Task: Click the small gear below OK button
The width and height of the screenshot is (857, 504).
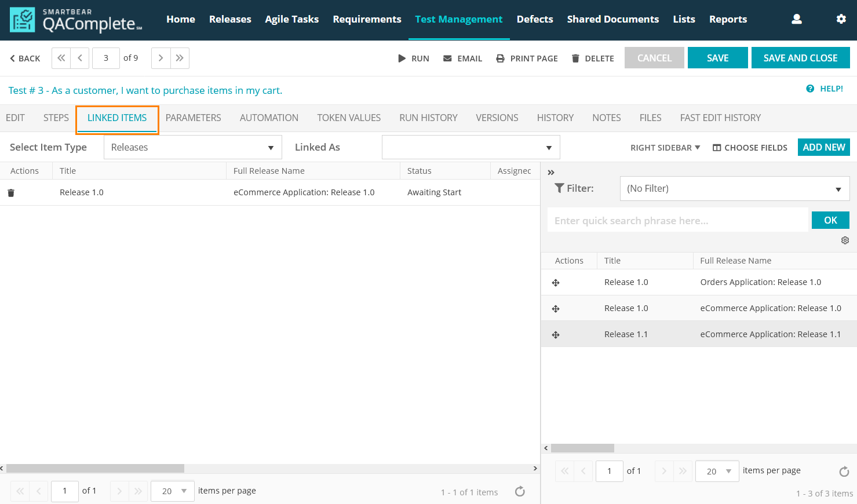Action: (845, 240)
